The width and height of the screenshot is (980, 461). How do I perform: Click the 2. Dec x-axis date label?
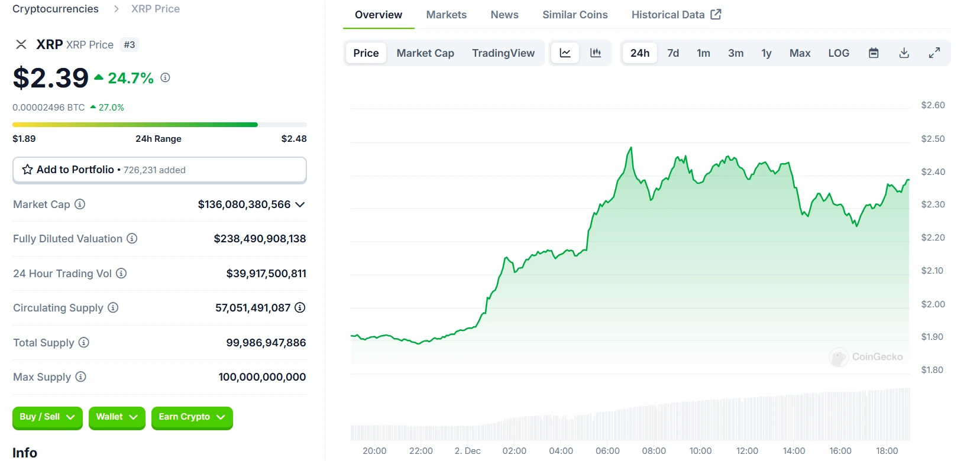(467, 451)
